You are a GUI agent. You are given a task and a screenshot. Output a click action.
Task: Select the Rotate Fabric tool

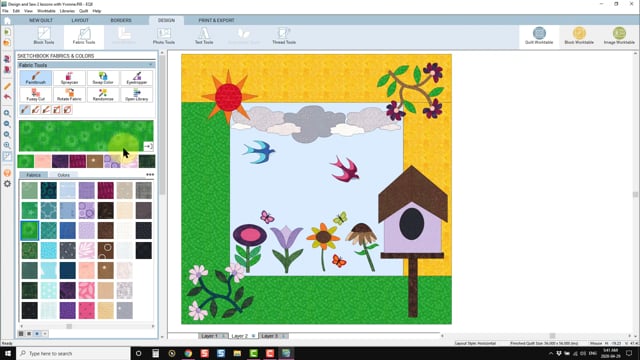[x=69, y=95]
